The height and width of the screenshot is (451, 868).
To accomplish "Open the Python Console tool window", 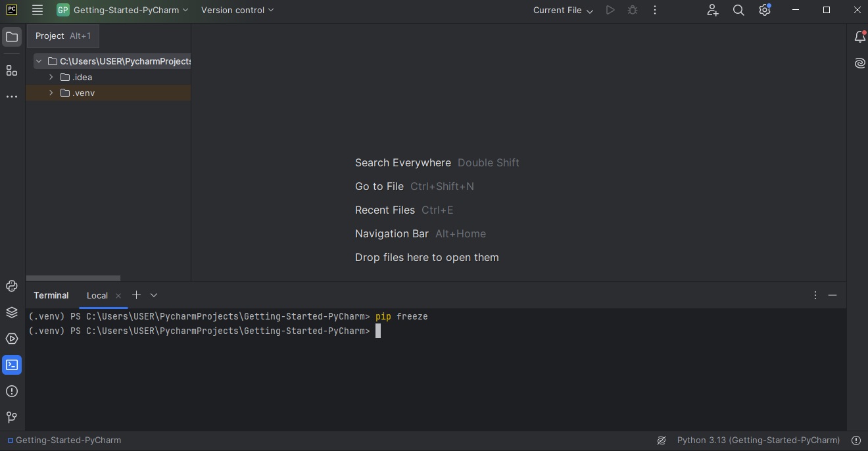I will pyautogui.click(x=12, y=286).
